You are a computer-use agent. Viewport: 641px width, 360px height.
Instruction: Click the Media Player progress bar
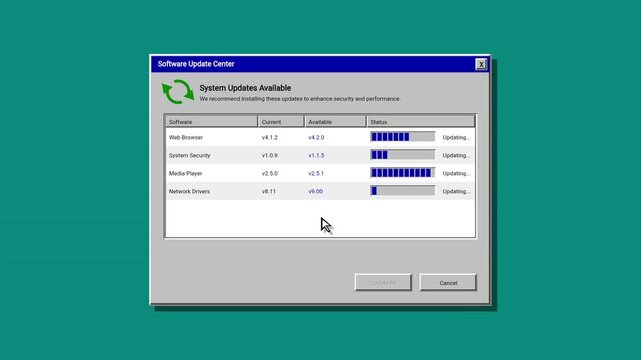click(403, 173)
